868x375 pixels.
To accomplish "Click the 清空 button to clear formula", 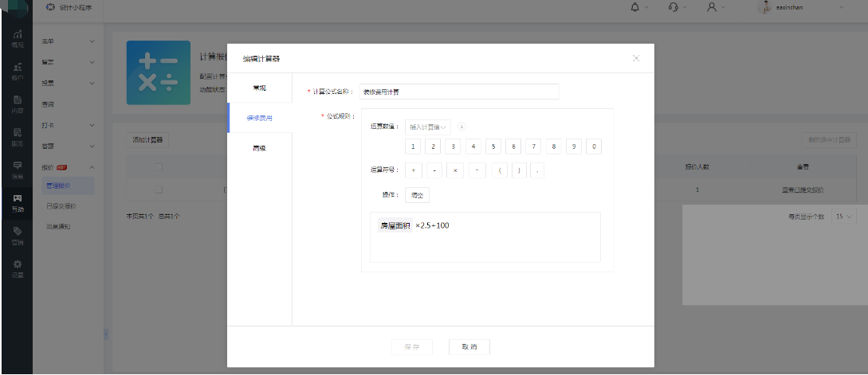I will pyautogui.click(x=417, y=194).
